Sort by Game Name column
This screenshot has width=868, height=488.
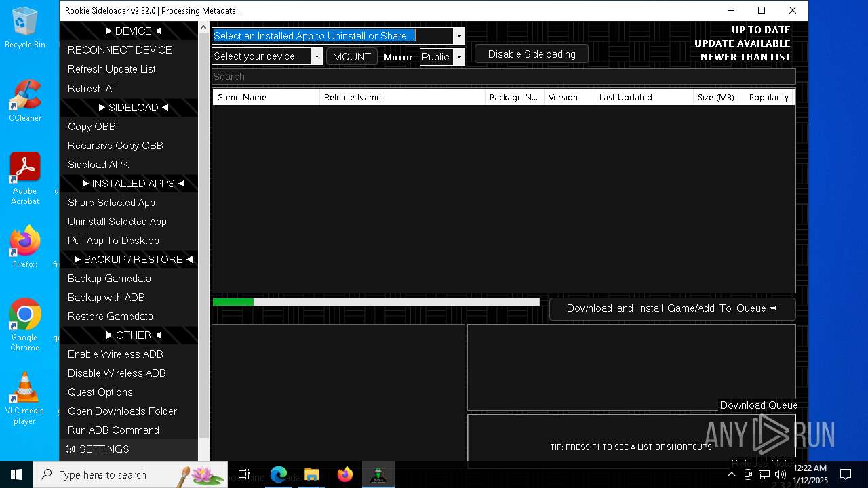tap(266, 97)
